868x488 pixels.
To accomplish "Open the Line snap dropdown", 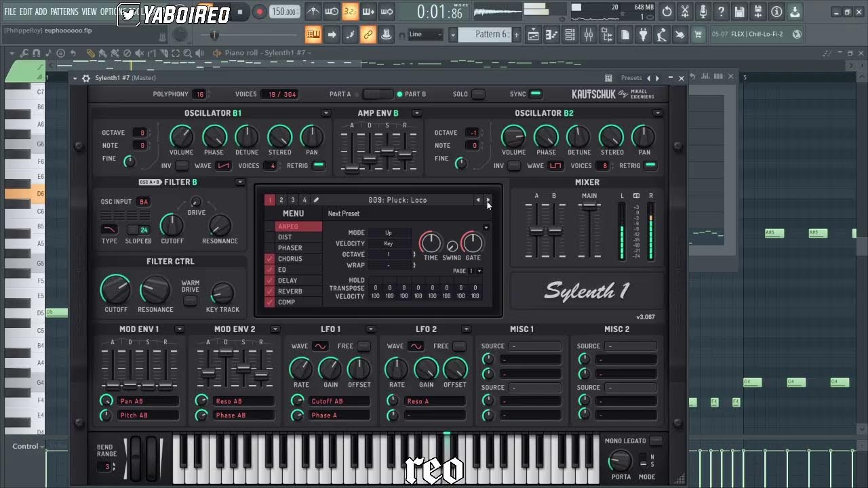I will tap(425, 35).
